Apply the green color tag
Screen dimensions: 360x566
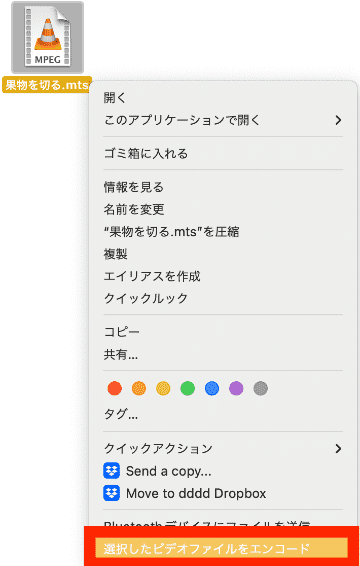pyautogui.click(x=188, y=388)
